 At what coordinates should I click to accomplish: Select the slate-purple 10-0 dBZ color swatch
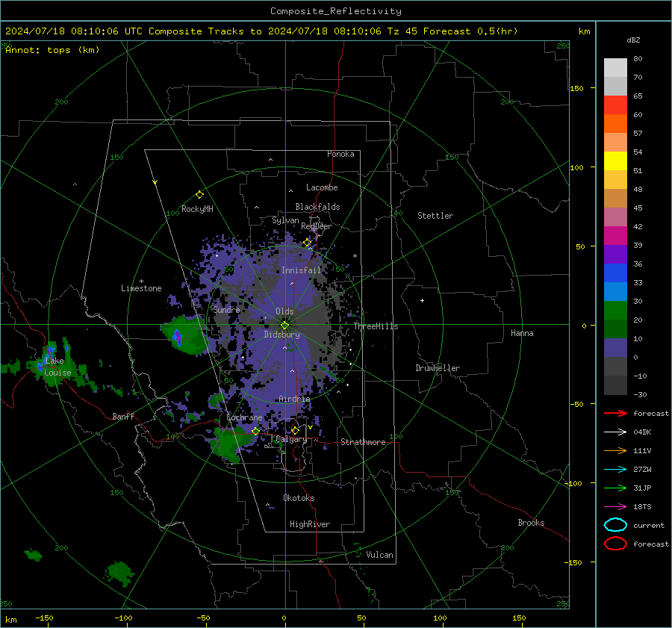[x=615, y=347]
